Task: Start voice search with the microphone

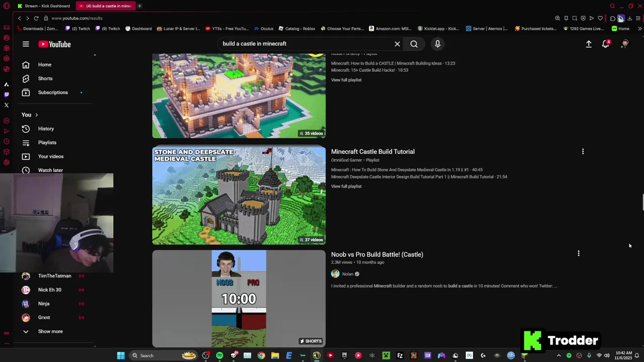Action: 438,44
